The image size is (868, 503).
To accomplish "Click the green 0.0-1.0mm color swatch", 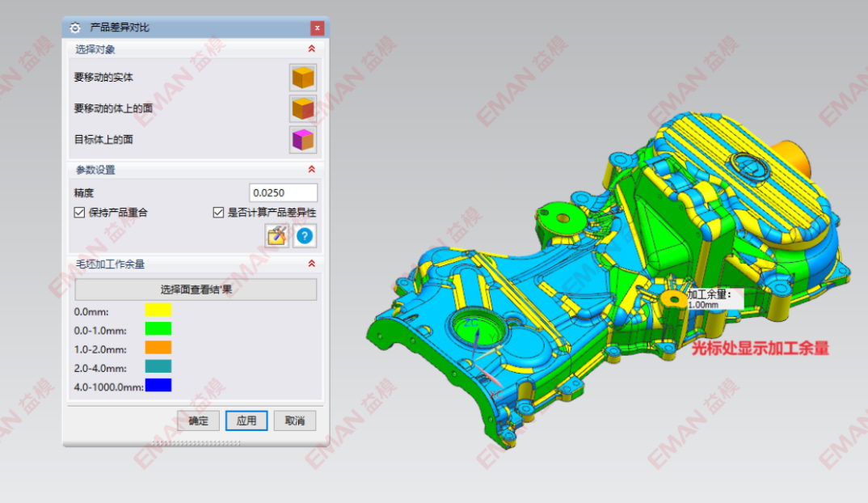I will (158, 328).
